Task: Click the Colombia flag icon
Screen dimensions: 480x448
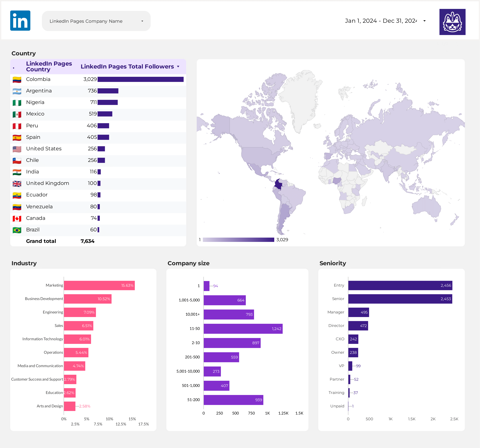Action: [17, 79]
